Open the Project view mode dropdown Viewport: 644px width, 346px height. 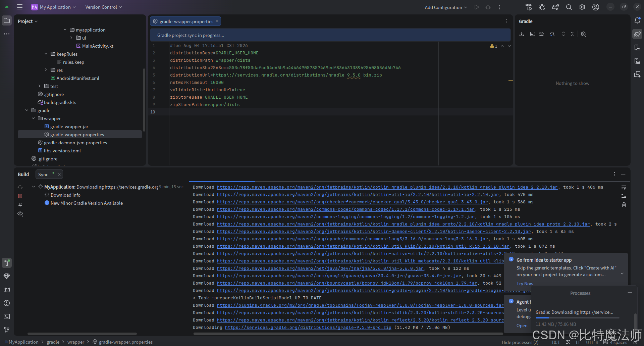(x=28, y=21)
